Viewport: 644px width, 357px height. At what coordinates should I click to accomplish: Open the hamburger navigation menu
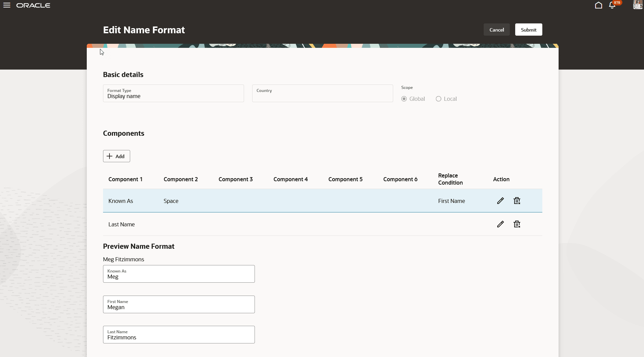(7, 5)
